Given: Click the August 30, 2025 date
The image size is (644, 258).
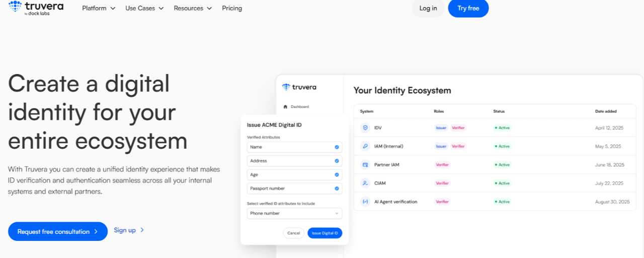Looking at the screenshot, I should [612, 202].
